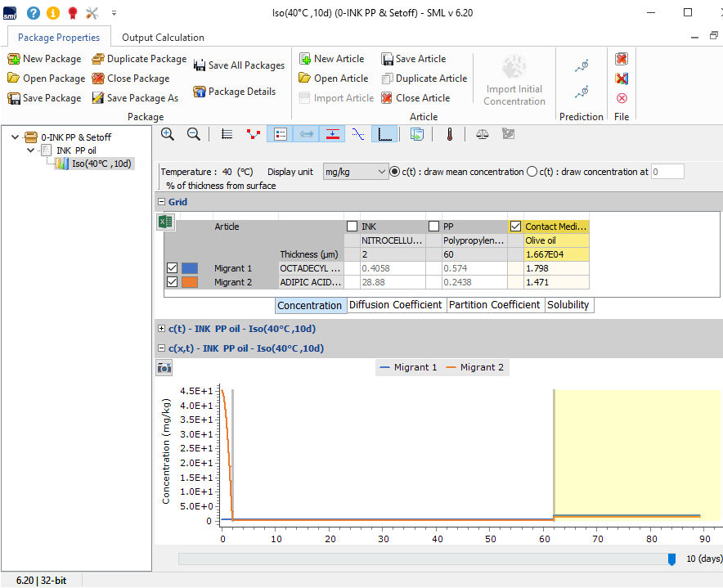Click the thermometer temperature icon

(x=449, y=134)
